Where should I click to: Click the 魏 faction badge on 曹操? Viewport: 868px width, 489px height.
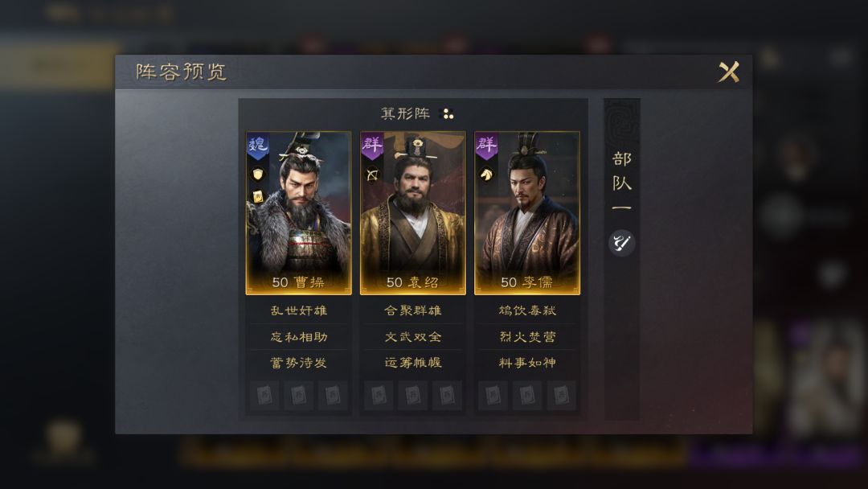click(258, 146)
